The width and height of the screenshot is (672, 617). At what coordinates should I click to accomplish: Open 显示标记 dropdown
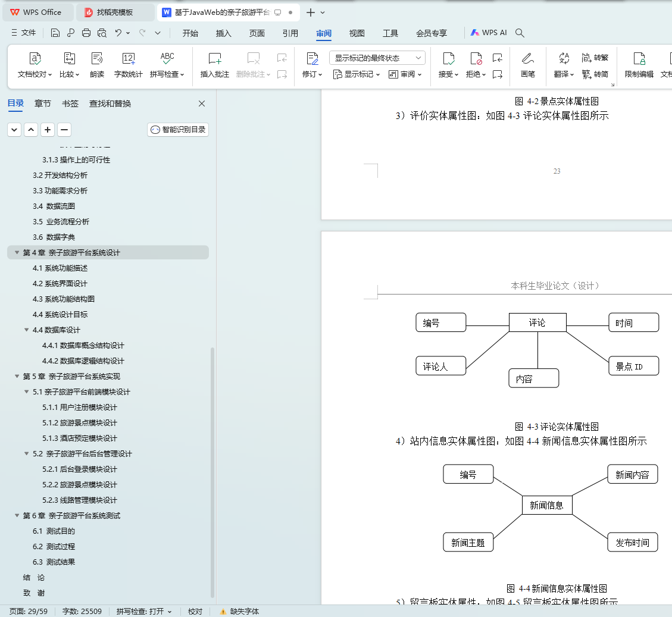click(357, 74)
